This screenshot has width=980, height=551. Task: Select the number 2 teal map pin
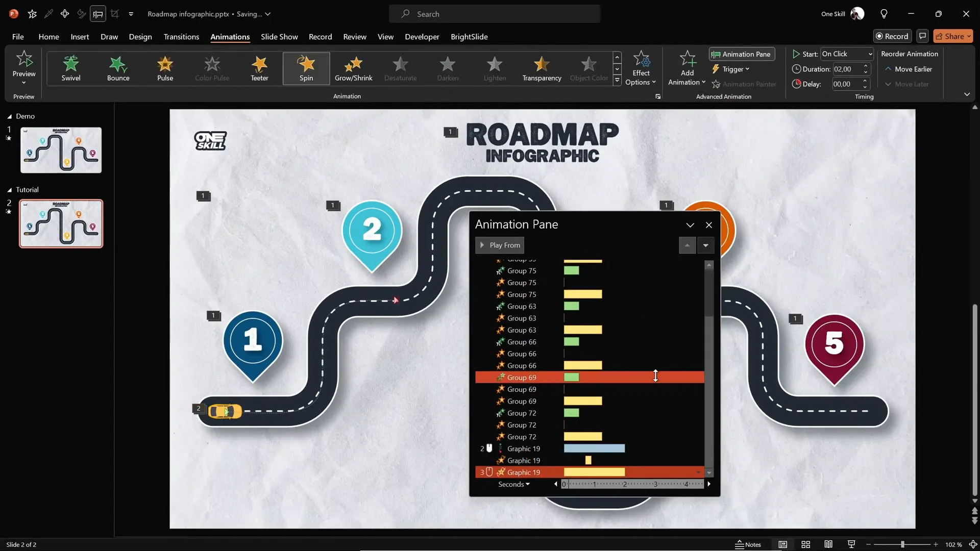pyautogui.click(x=372, y=236)
